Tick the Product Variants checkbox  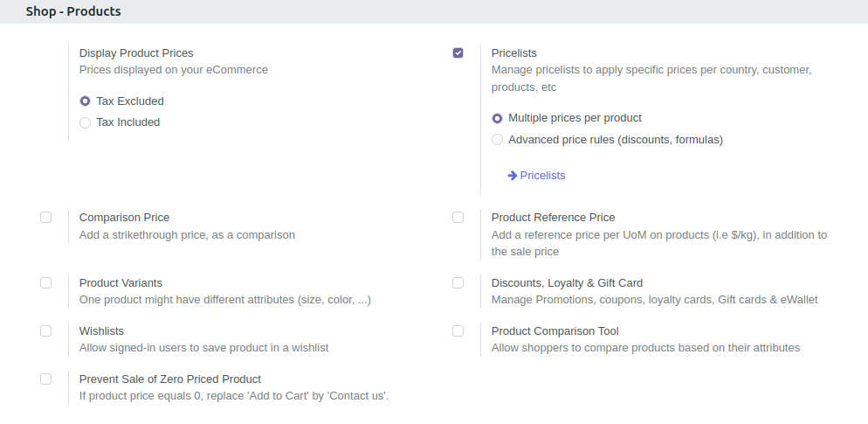[46, 282]
